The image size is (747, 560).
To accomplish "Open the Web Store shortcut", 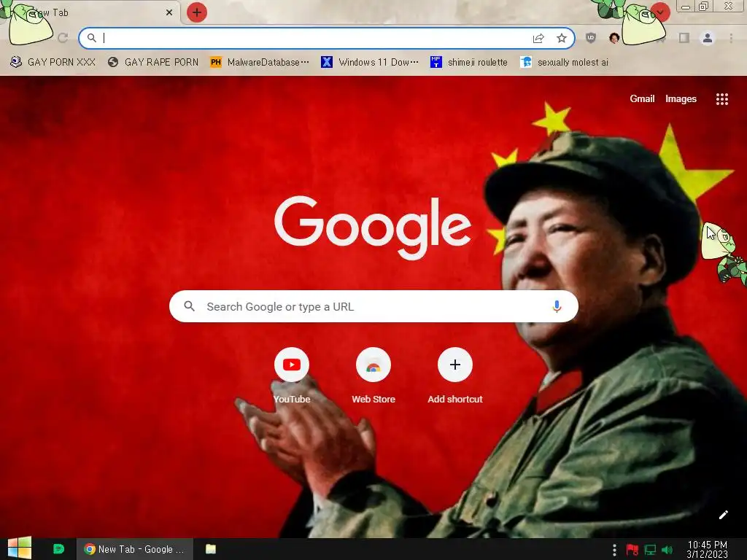I will point(373,376).
